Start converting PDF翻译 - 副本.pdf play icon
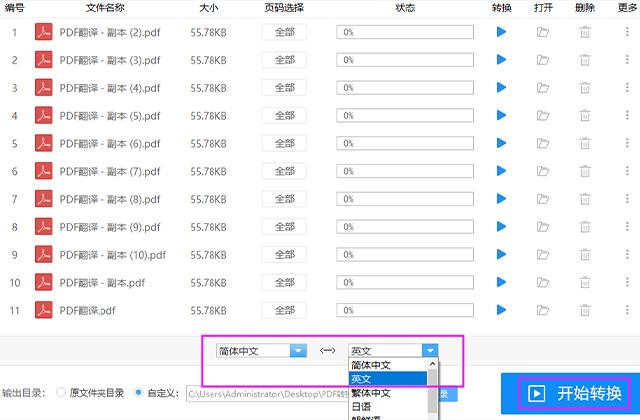 (501, 282)
